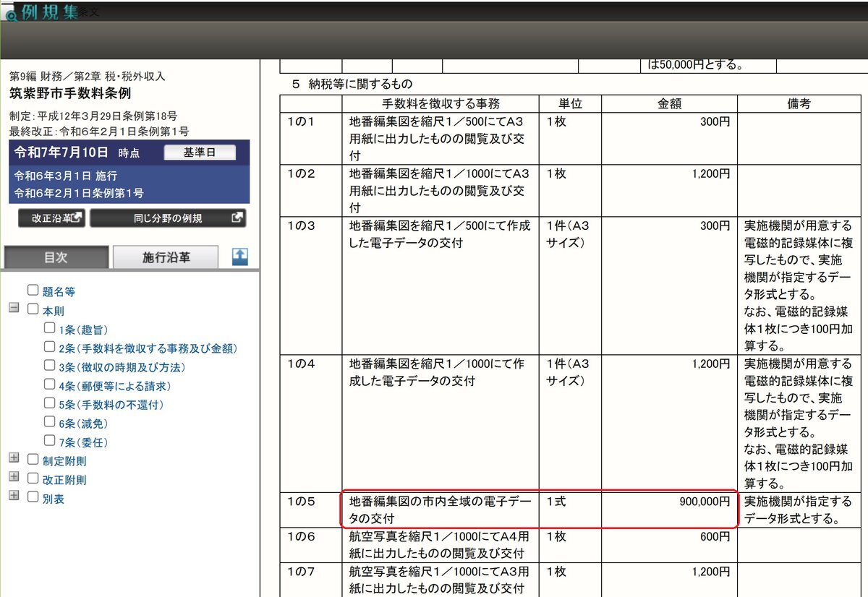Go to 6条(減免)
This screenshot has height=597, width=868.
[84, 424]
